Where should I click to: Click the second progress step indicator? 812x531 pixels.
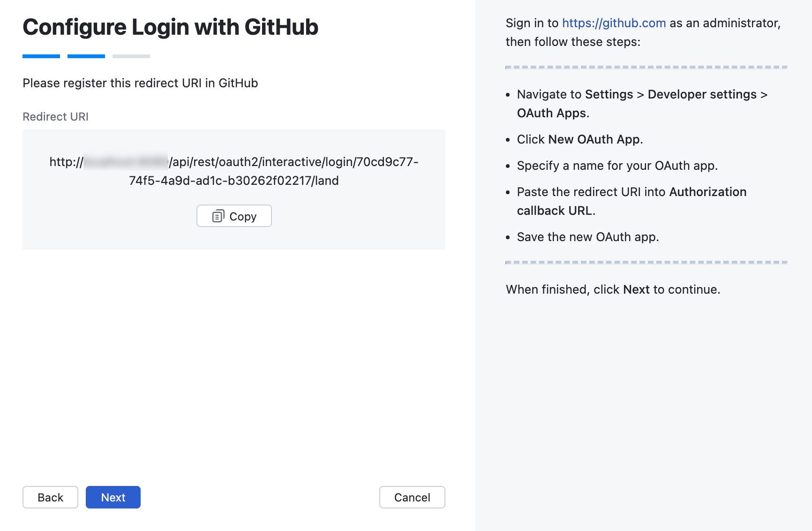[x=86, y=56]
